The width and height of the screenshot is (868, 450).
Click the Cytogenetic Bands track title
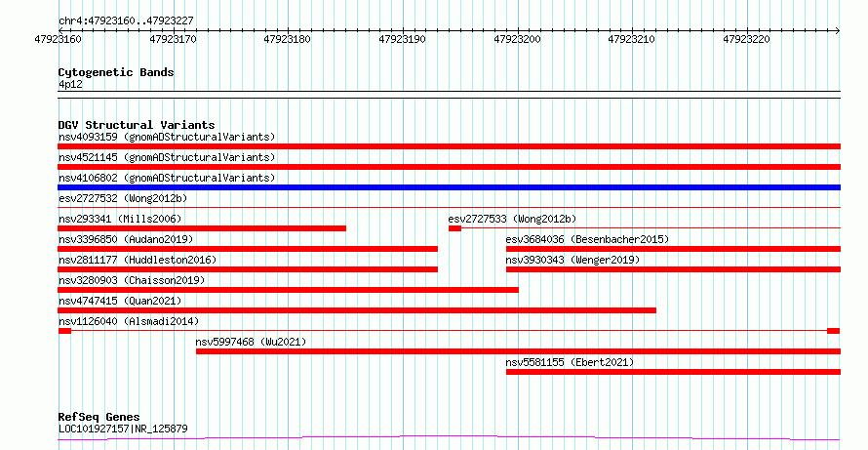(116, 72)
